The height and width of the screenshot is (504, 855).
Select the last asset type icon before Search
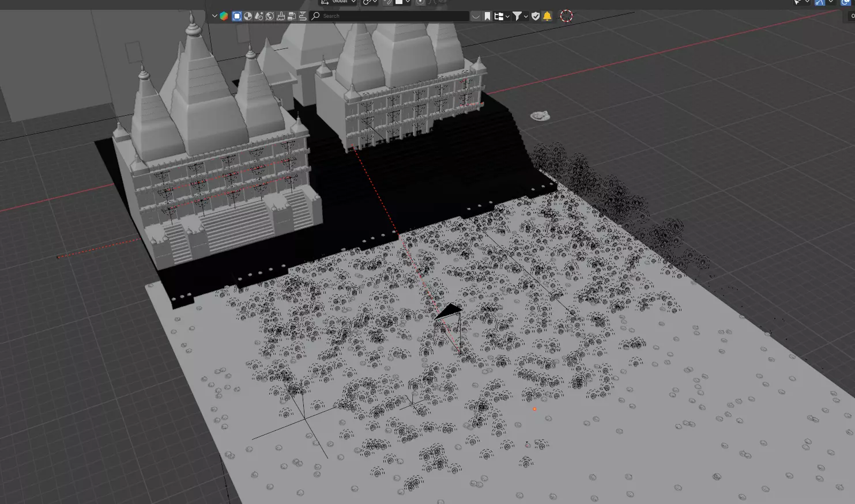[x=303, y=16]
